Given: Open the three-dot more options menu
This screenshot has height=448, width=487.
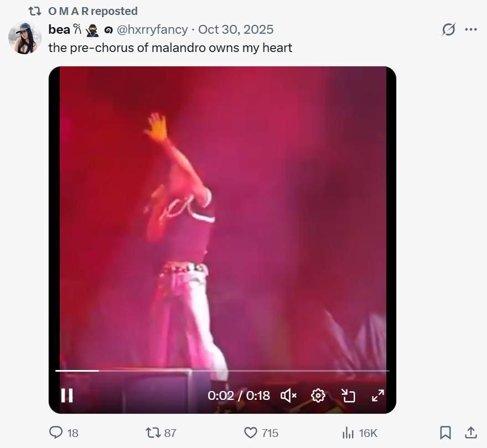Looking at the screenshot, I should [x=471, y=30].
